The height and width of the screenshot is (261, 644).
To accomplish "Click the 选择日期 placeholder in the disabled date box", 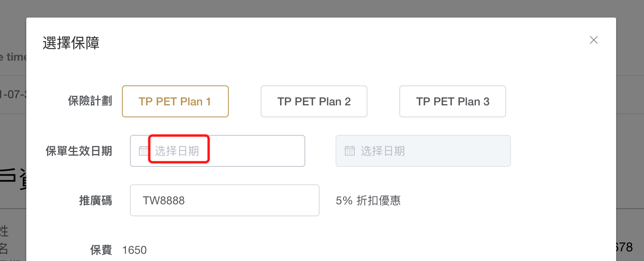I will pyautogui.click(x=383, y=151).
